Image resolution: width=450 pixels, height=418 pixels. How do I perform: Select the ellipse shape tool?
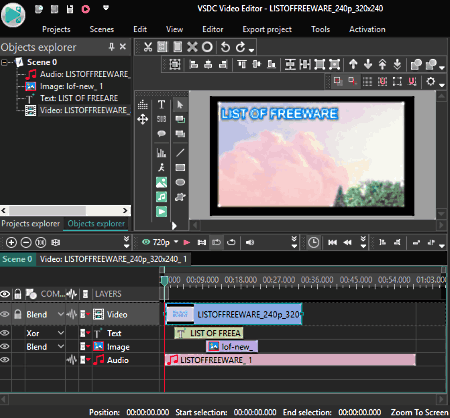[180, 182]
